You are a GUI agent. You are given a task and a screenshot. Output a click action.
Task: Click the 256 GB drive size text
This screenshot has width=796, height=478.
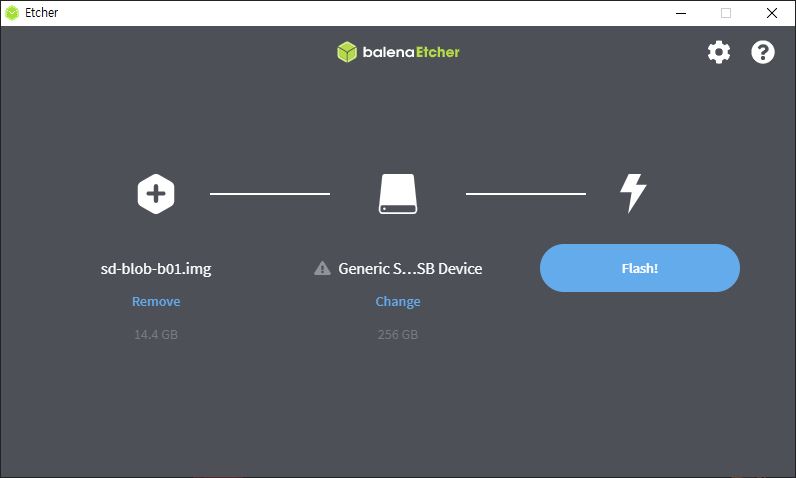point(398,334)
